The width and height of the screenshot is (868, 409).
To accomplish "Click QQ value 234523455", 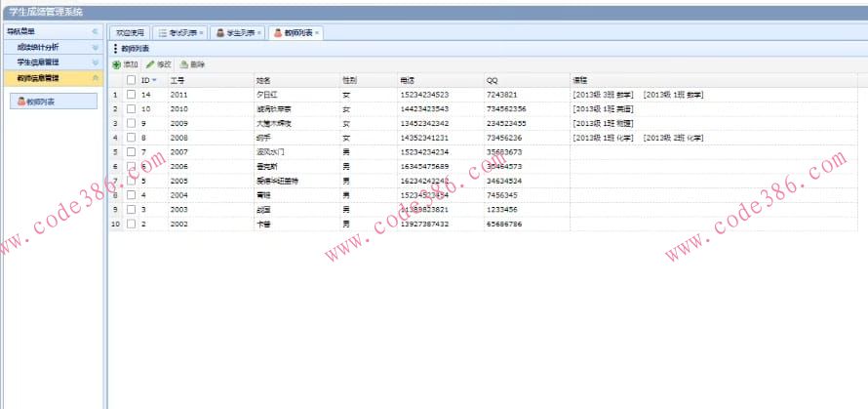I will click(x=506, y=124).
